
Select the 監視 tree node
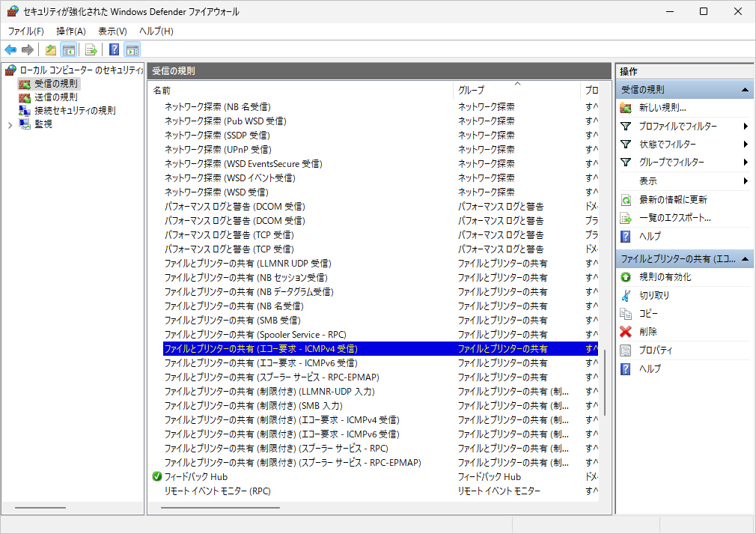[x=43, y=124]
